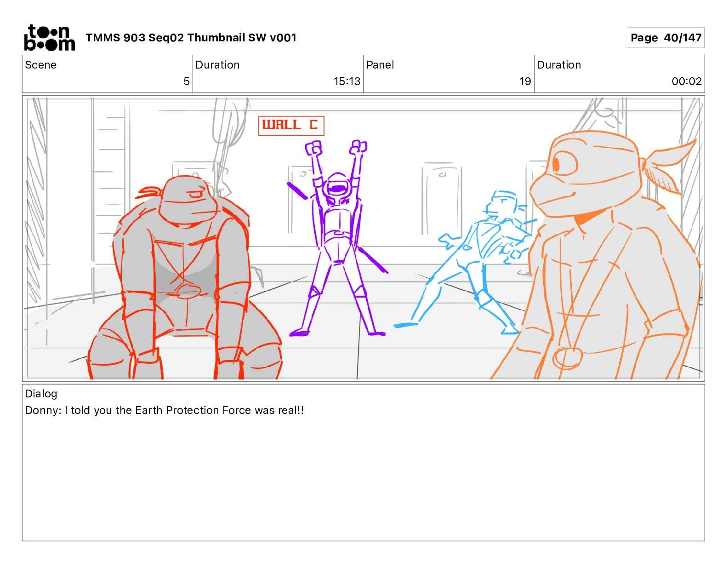Click the Toon Boom logo
This screenshot has width=728, height=563.
(x=49, y=37)
